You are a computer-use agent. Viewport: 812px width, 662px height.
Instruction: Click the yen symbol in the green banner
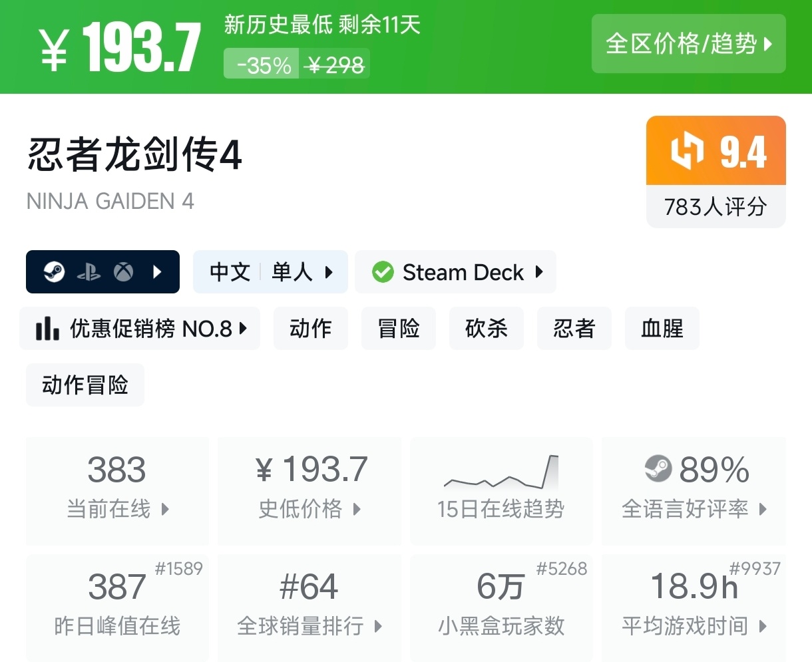click(54, 51)
